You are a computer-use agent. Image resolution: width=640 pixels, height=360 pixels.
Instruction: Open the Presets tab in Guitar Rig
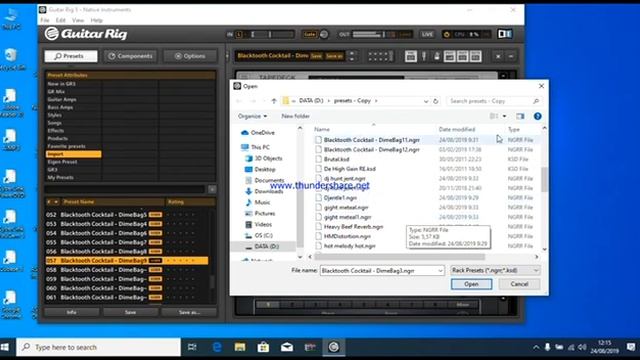pyautogui.click(x=71, y=56)
